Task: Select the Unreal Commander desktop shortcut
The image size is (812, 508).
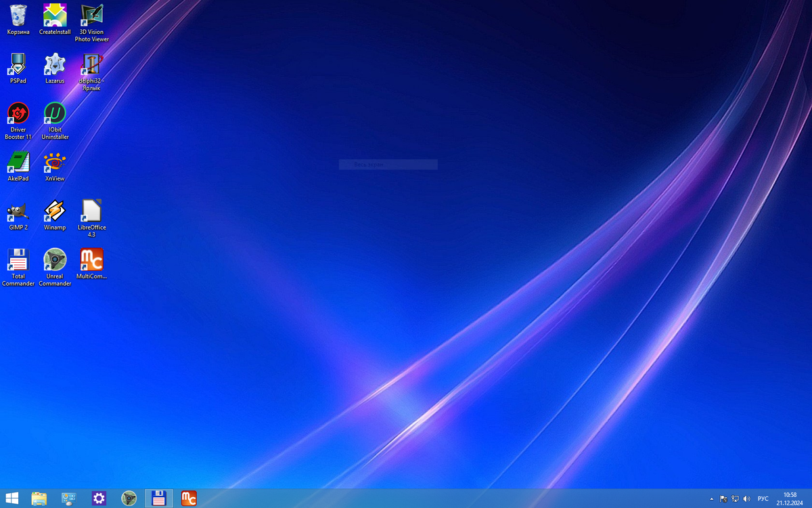Action: pos(55,267)
